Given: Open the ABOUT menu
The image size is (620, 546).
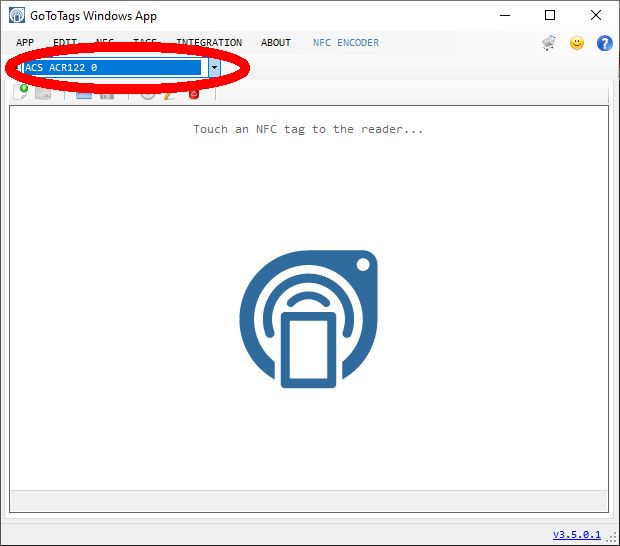Looking at the screenshot, I should (x=276, y=43).
